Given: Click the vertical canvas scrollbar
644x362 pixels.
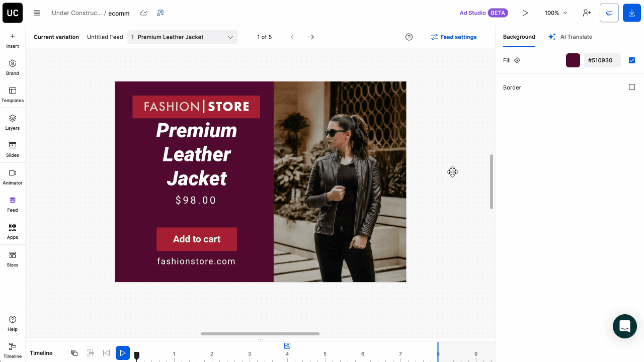Looking at the screenshot, I should pos(492,182).
